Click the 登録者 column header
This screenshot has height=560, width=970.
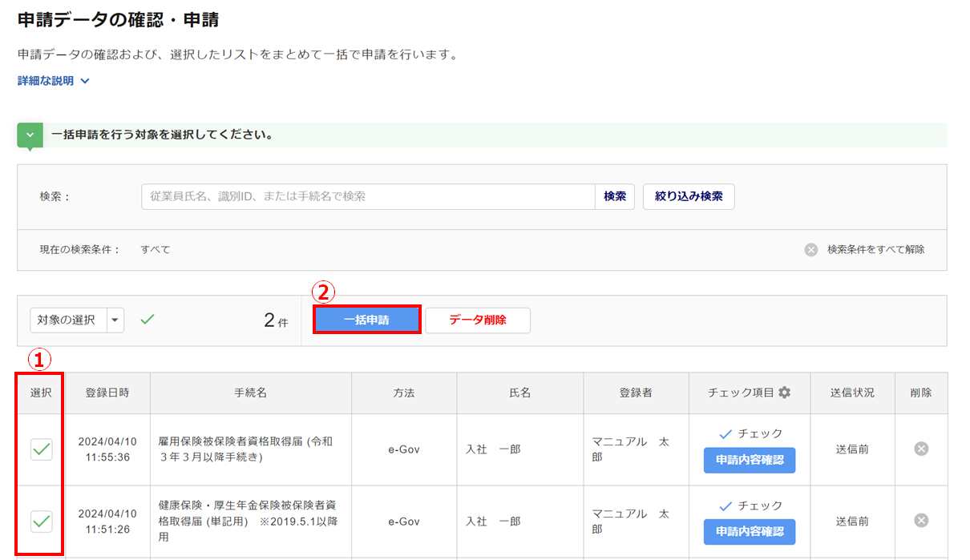tap(636, 393)
